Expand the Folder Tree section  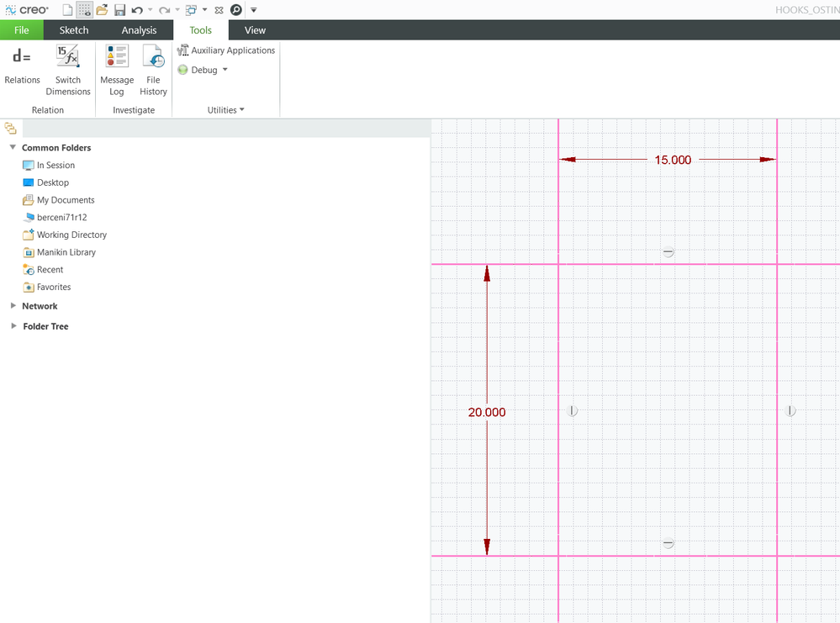pos(13,326)
